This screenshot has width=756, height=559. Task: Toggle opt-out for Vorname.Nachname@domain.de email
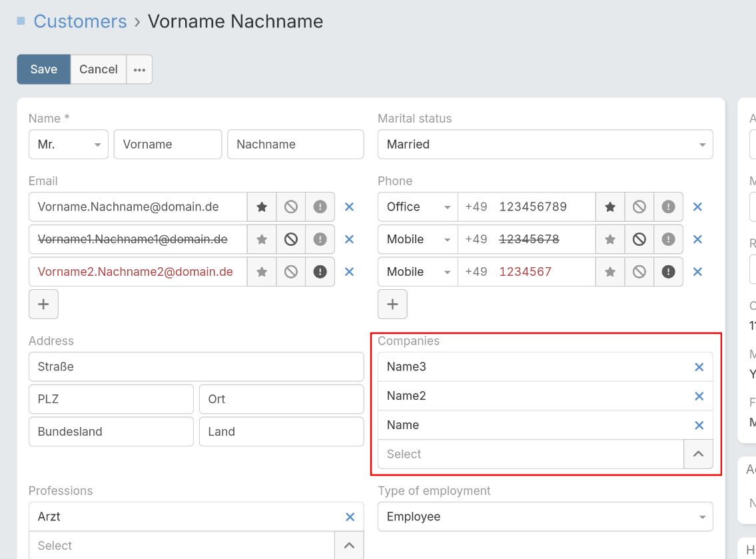(x=290, y=207)
